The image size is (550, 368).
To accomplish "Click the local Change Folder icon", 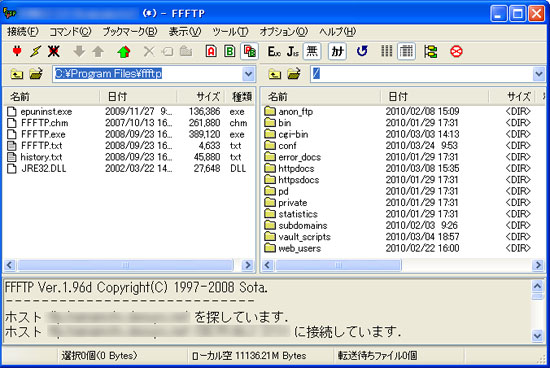I will click(36, 74).
